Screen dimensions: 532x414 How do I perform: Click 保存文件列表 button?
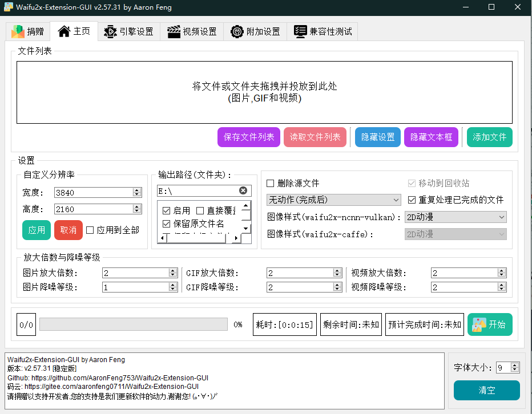249,137
